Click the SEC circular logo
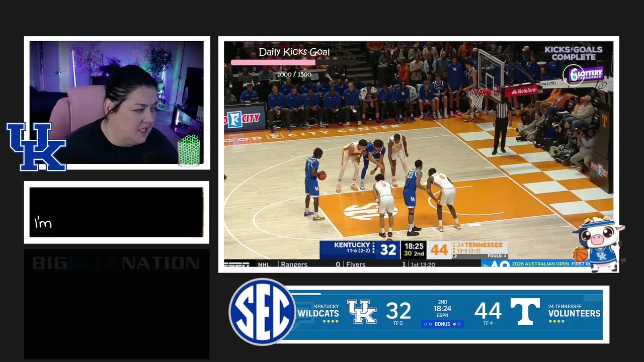This screenshot has height=362, width=644. [x=262, y=312]
